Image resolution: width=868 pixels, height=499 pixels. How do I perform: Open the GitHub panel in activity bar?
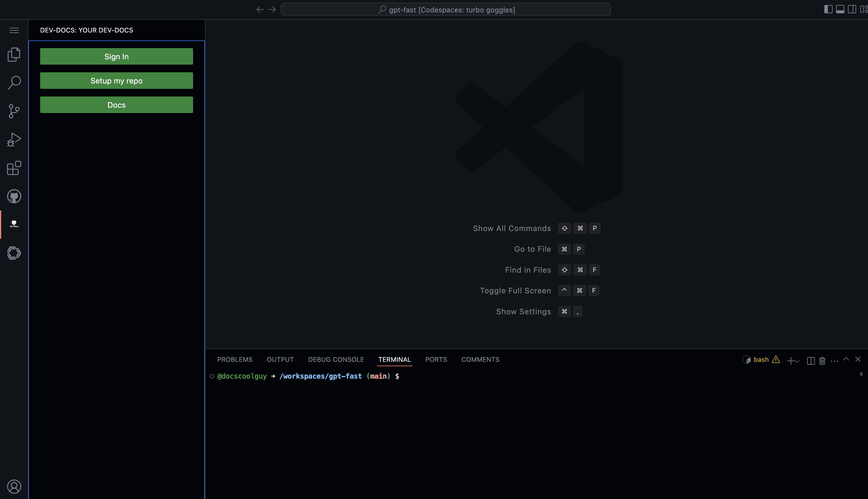(14, 196)
